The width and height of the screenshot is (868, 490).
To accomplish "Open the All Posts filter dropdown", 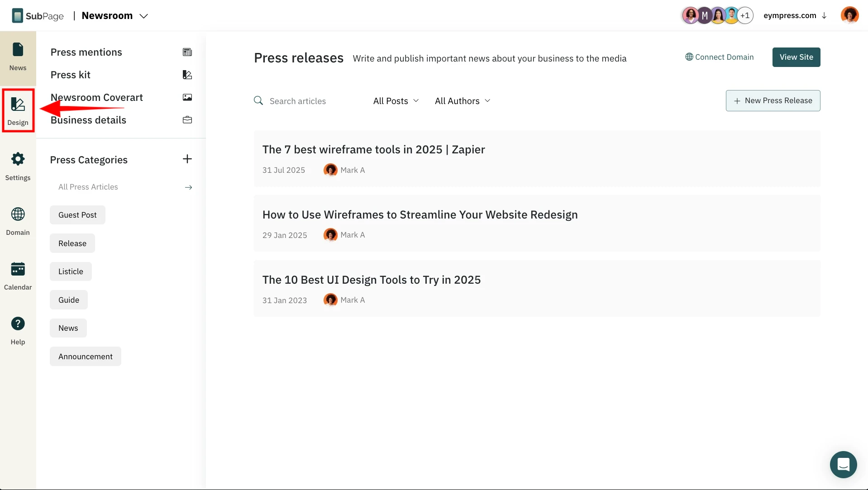I will point(396,101).
